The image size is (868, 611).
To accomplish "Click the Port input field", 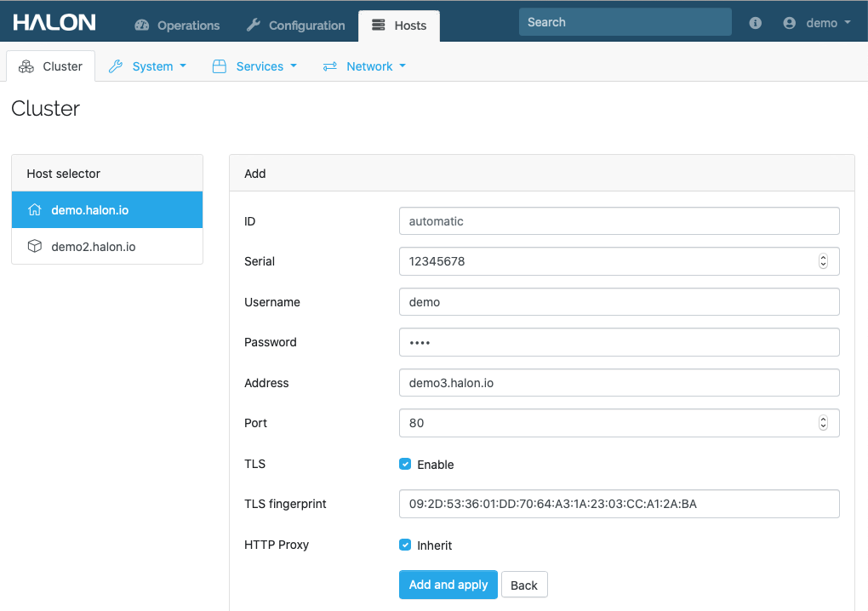I will 620,423.
